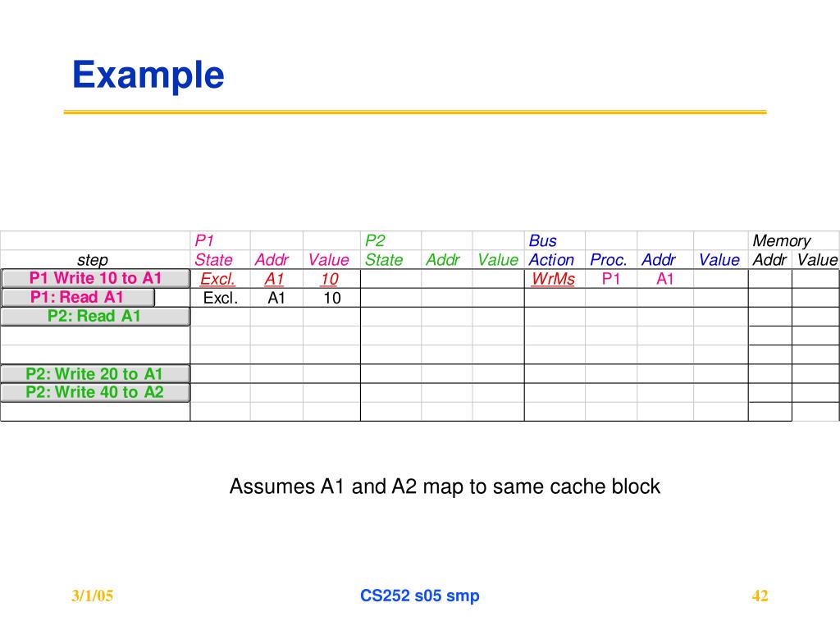Click the 'P1 Write 10 to A1' step button
The height and width of the screenshot is (630, 840).
click(95, 279)
